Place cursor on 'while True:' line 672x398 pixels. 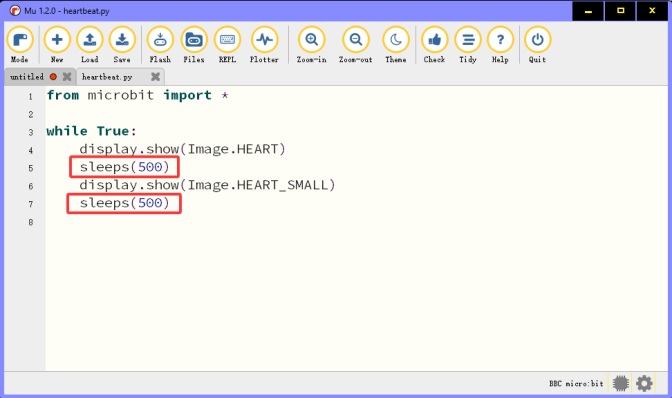[x=91, y=131]
